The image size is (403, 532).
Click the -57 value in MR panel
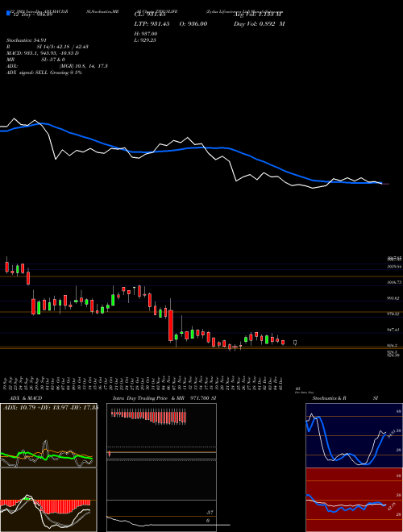point(210,513)
